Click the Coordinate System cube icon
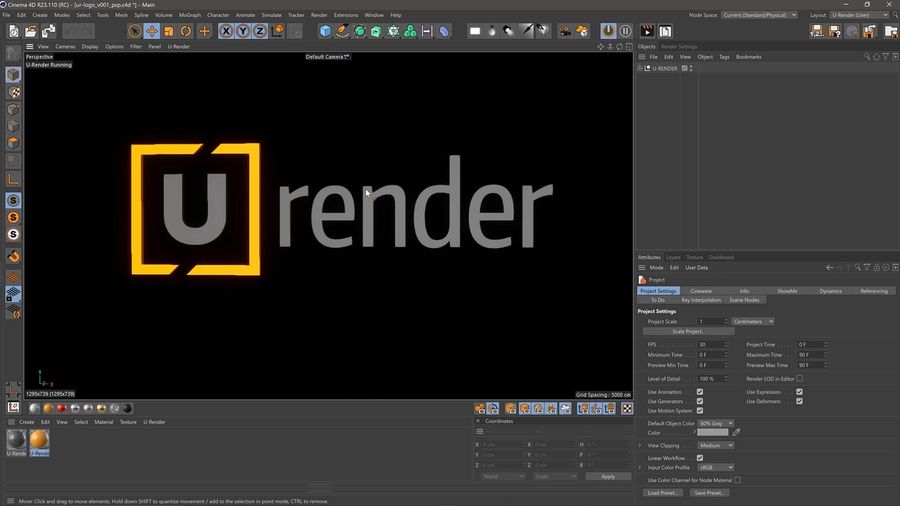Screen dimensions: 900x506 [x=277, y=31]
